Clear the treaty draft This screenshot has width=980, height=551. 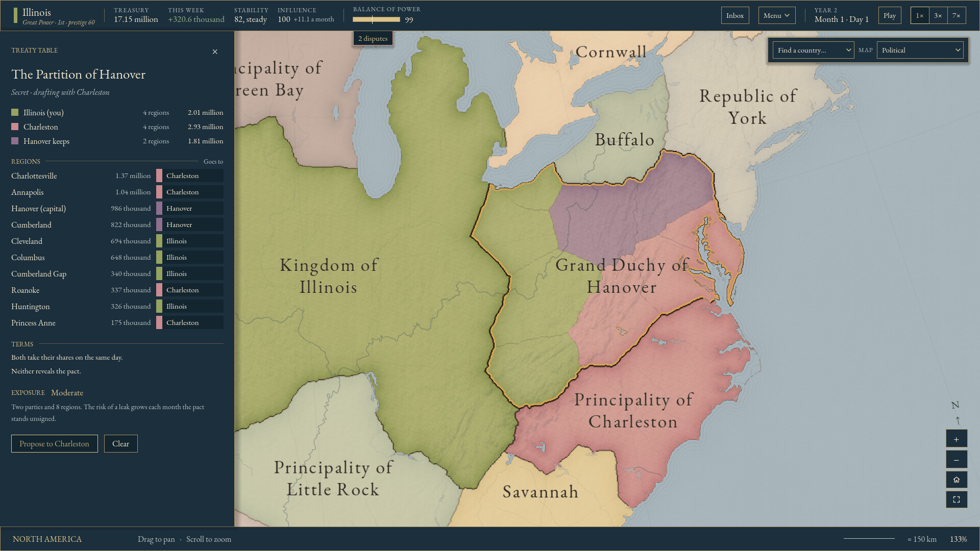pyautogui.click(x=120, y=443)
